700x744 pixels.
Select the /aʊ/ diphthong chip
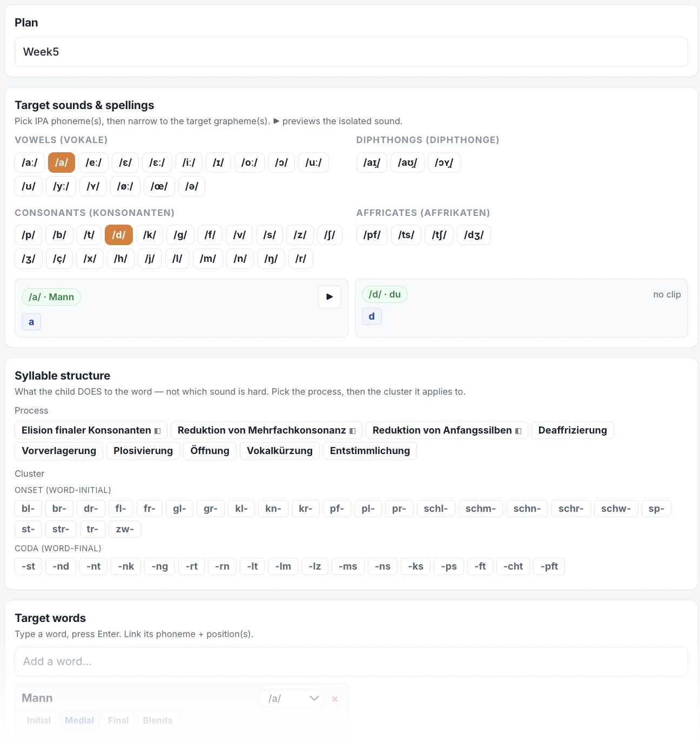tap(407, 163)
